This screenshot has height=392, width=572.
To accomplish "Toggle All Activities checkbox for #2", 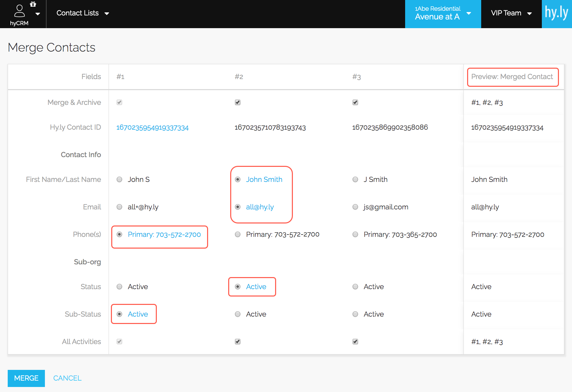I will [238, 341].
